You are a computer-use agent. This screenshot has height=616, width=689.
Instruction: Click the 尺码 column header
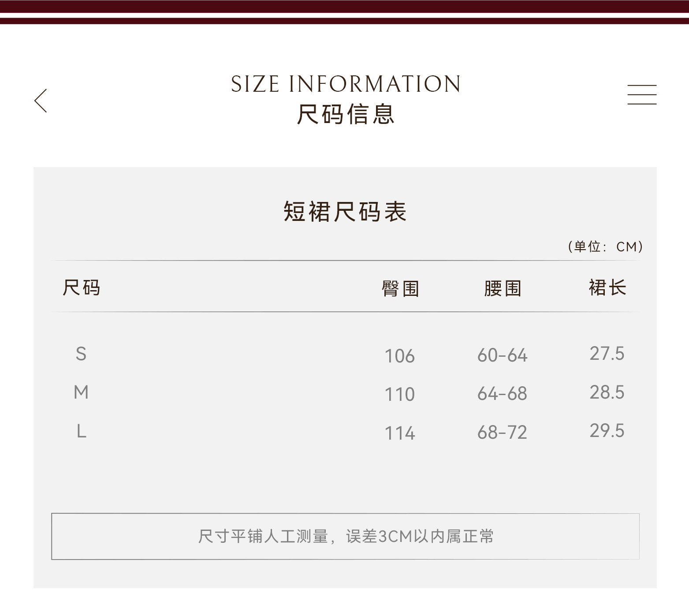click(x=82, y=288)
